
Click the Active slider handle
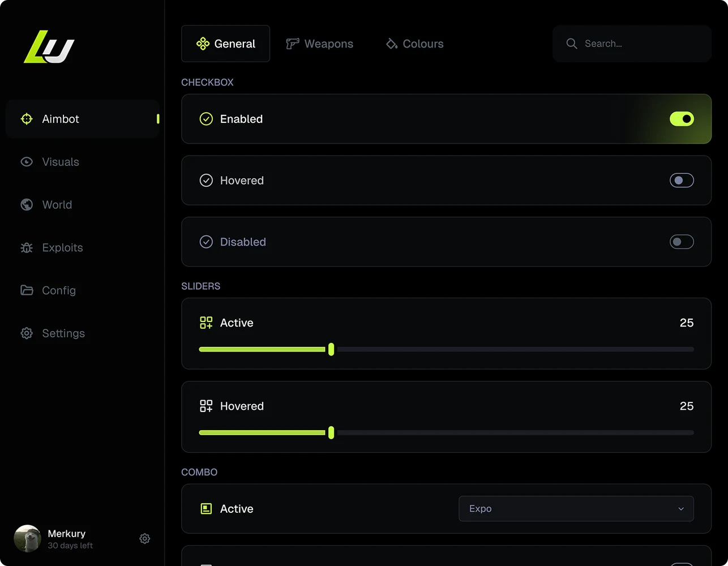pos(331,349)
